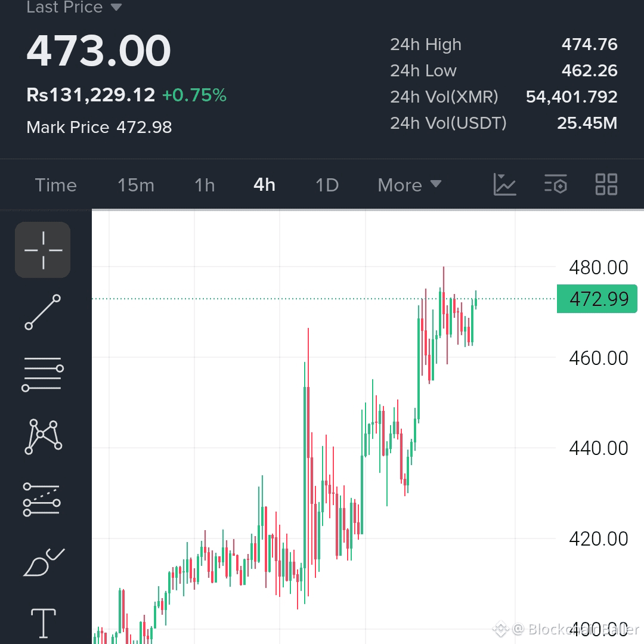Viewport: 644px width, 644px height.
Task: Click the 24h High value 474.76
Action: 589,44
